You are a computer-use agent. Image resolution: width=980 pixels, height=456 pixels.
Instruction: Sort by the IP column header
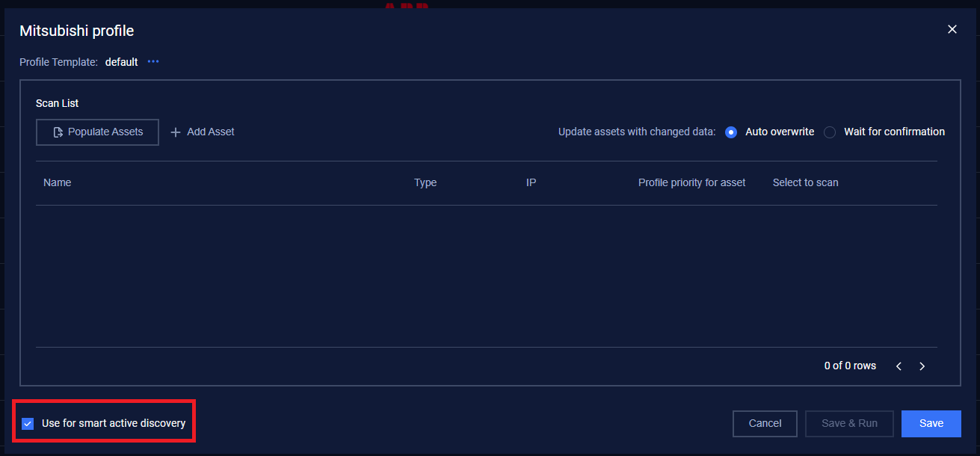[531, 182]
